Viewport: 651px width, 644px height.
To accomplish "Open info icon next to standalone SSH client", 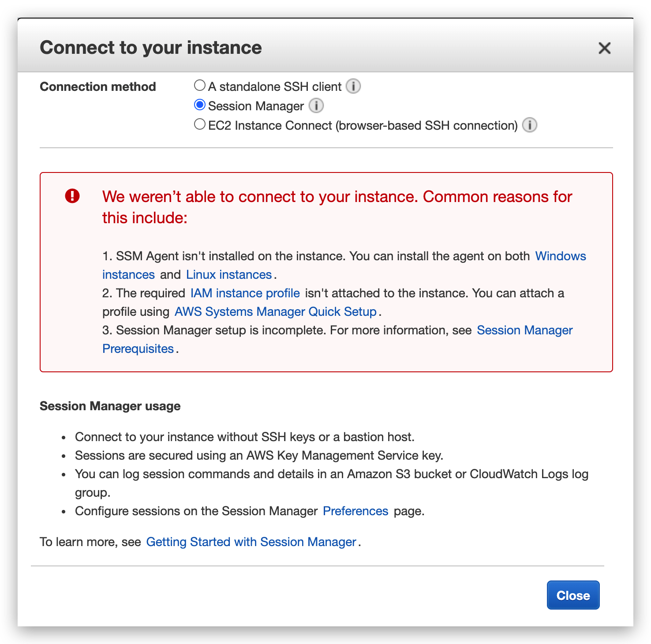I will click(x=353, y=86).
